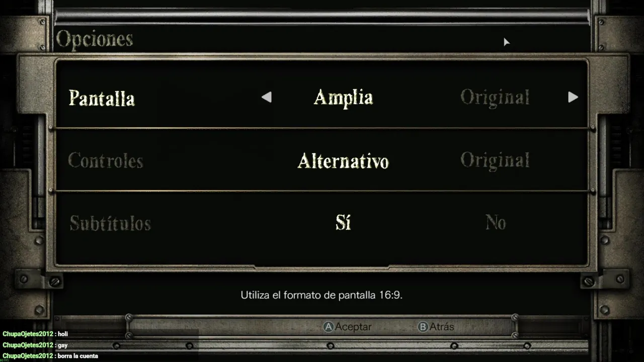The width and height of the screenshot is (644, 362).
Task: Click the A button icon for Aceptar
Action: pyautogui.click(x=328, y=327)
